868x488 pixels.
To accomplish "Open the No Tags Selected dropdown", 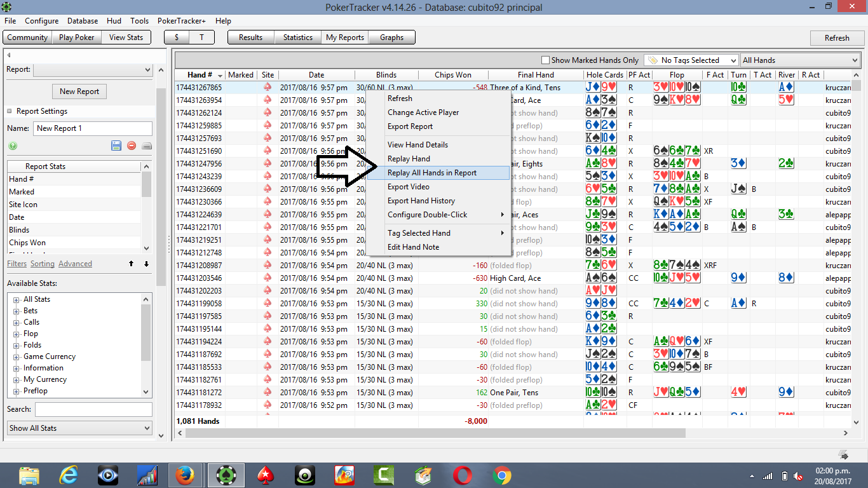I will point(691,60).
